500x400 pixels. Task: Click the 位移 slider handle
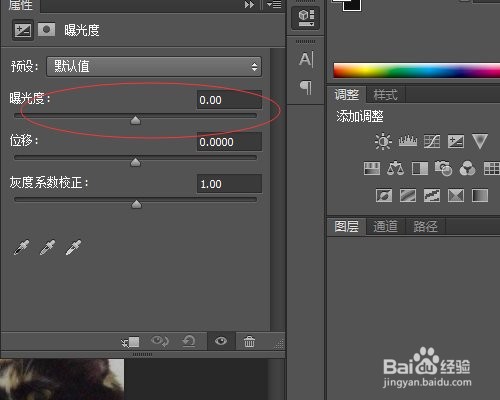(135, 162)
